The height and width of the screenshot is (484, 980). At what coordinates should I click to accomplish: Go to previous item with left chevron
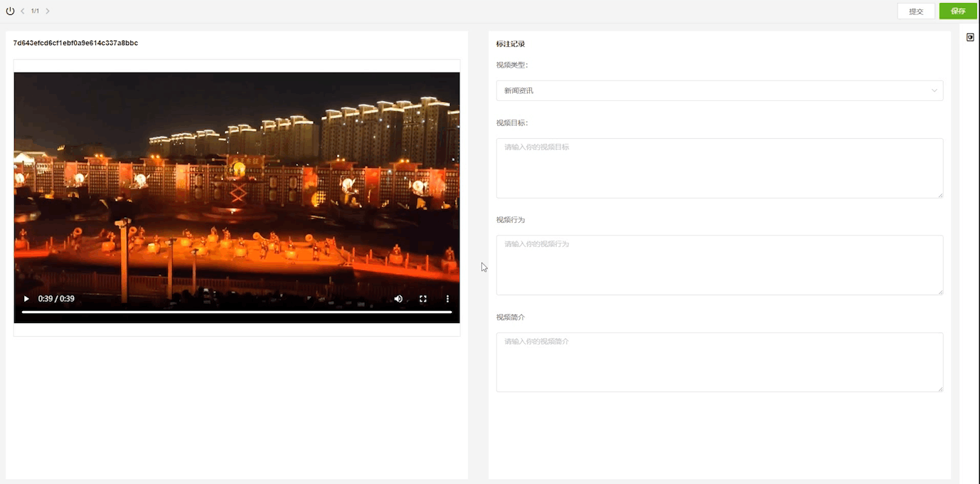23,11
